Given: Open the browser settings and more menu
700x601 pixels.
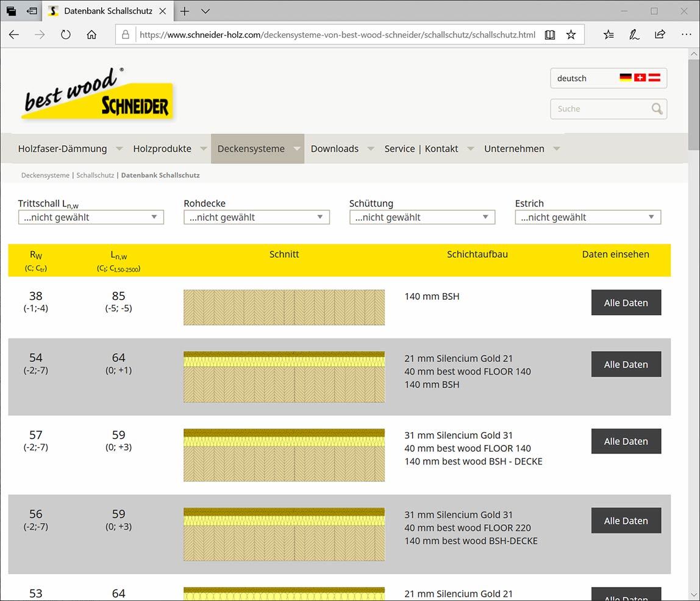Looking at the screenshot, I should 686,34.
